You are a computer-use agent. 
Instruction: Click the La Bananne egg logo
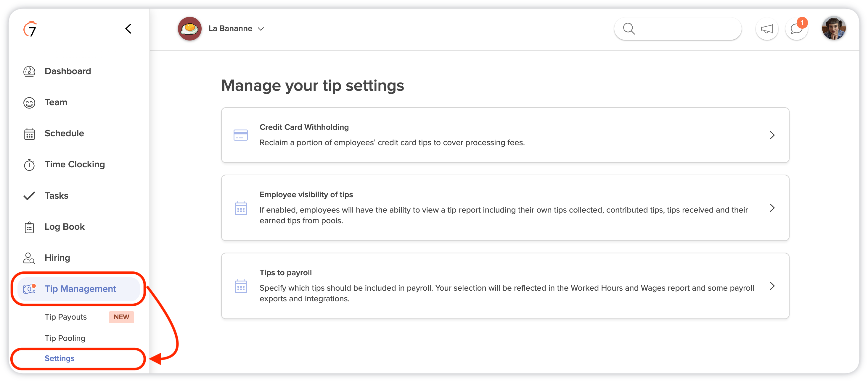tap(190, 29)
